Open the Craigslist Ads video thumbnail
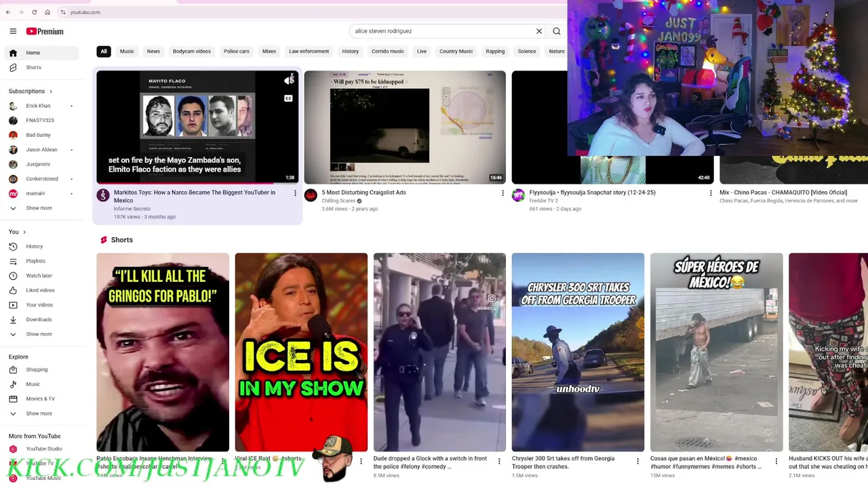This screenshot has height=488, width=868. (x=405, y=127)
